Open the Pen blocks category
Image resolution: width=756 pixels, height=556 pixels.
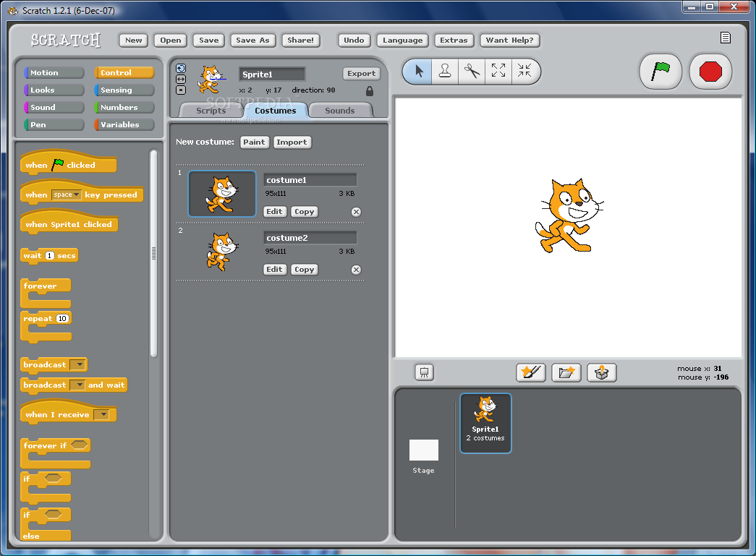coord(54,125)
